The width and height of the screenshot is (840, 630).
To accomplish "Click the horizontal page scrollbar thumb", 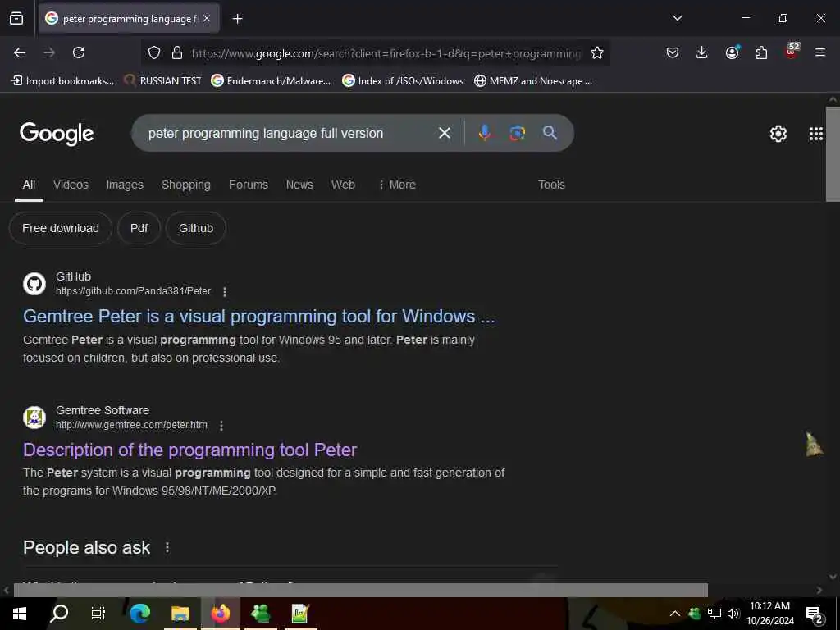I will tap(361, 590).
